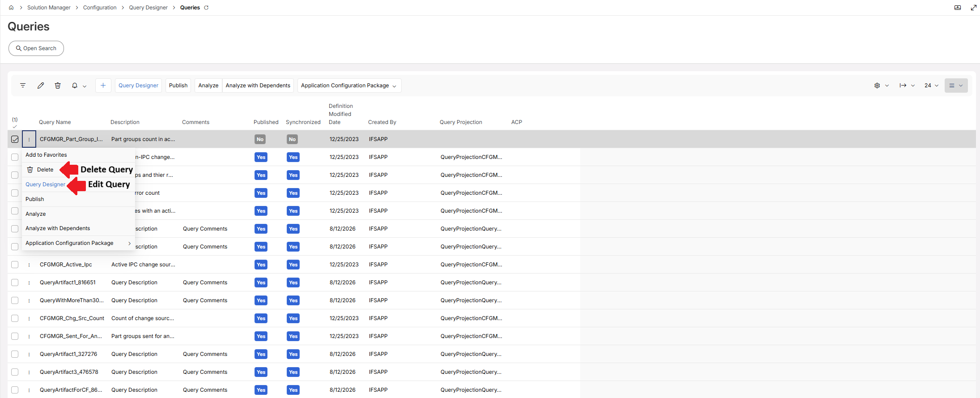980x398 pixels.
Task: Go to the home icon in breadcrumb
Action: click(x=11, y=8)
